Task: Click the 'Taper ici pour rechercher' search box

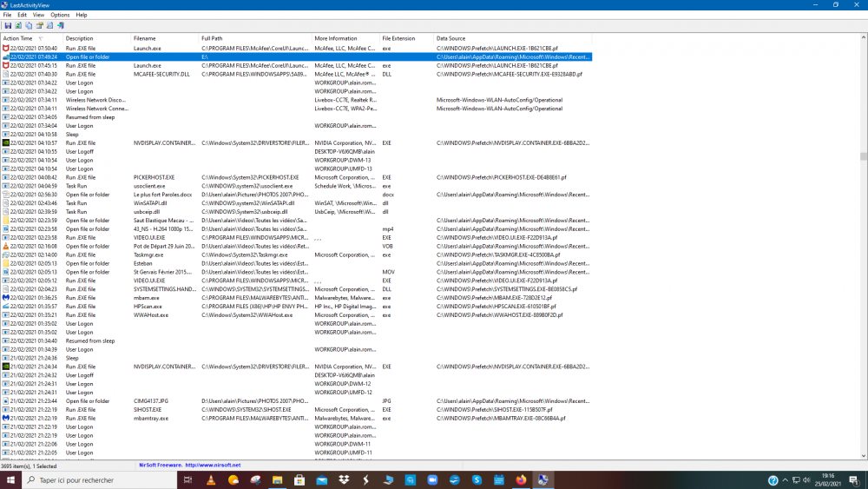Action: coord(95,479)
